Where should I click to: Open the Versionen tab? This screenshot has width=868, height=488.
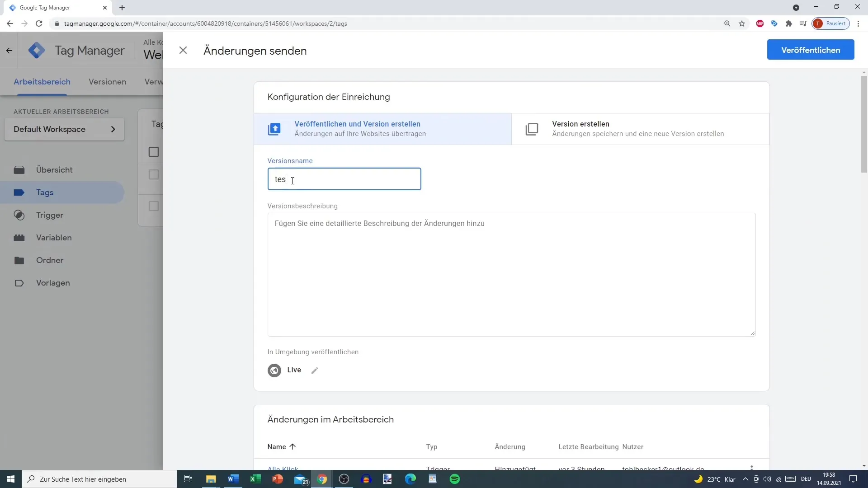click(x=107, y=82)
